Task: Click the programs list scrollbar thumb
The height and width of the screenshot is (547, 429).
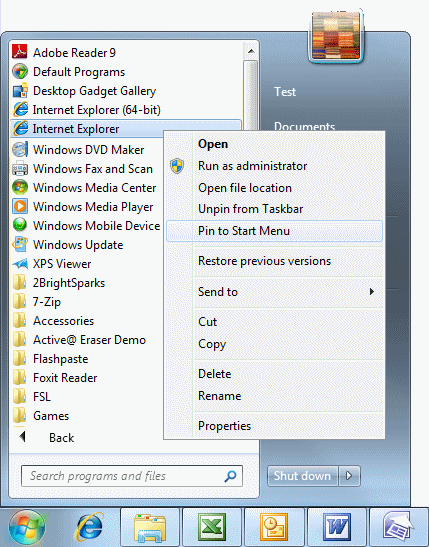Action: pyautogui.click(x=250, y=94)
